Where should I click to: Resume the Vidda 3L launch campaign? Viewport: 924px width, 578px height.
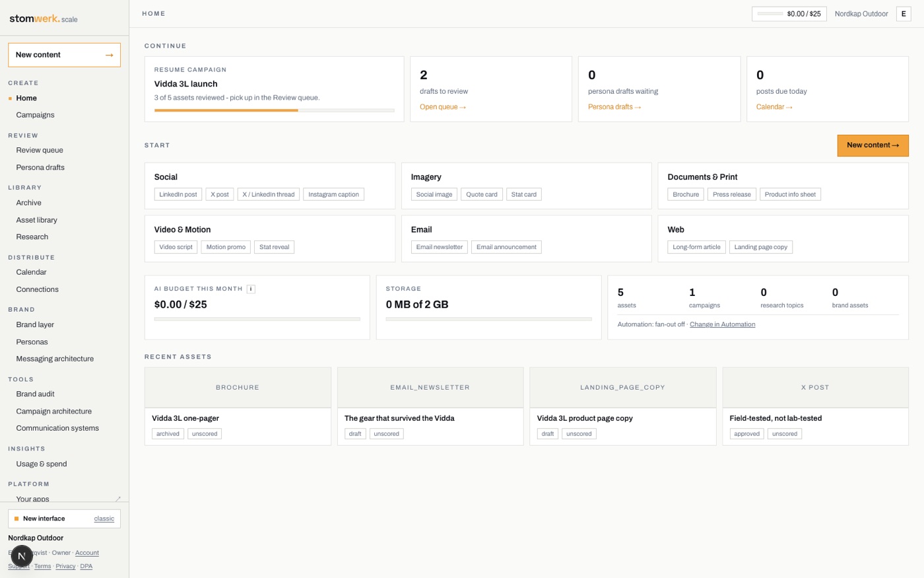(274, 89)
